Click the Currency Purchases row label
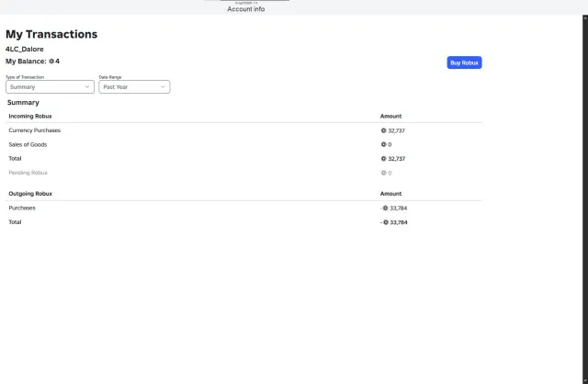 pos(35,130)
